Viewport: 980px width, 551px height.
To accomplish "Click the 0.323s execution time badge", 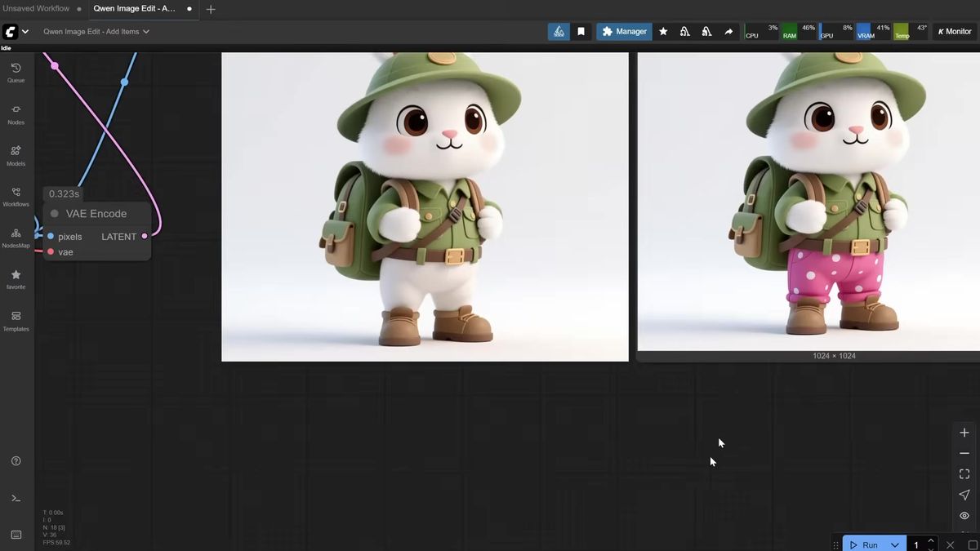I will (64, 194).
